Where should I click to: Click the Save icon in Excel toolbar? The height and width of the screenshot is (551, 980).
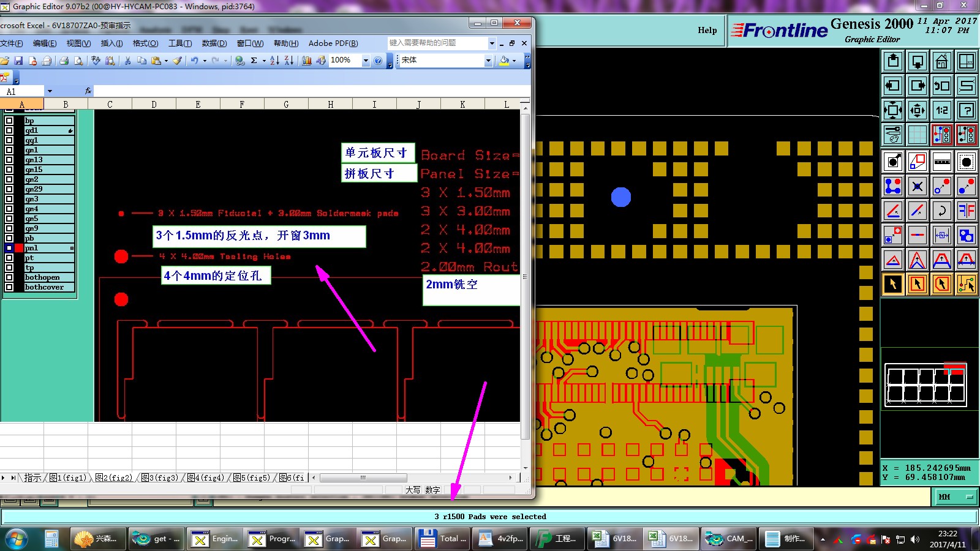point(18,61)
